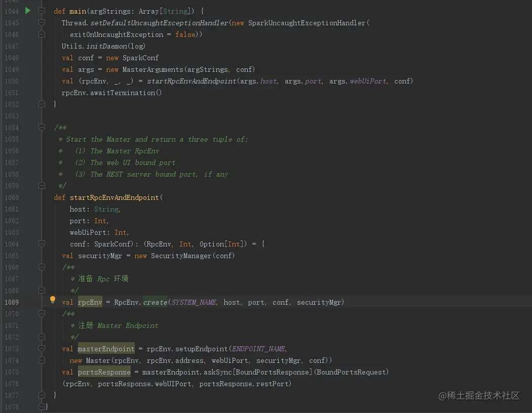Viewport: 532px width, 413px height.
Task: Click highlighted portsResponse variable on line 1075
Action: tap(104, 372)
